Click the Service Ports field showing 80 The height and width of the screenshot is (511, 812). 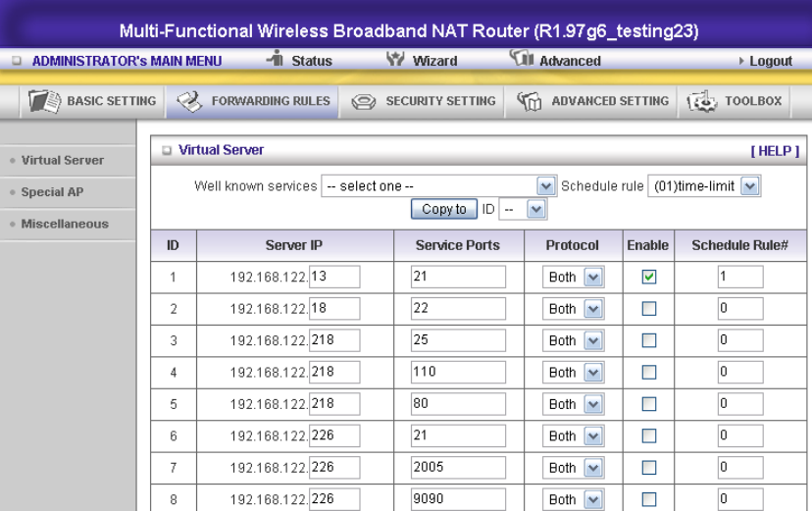click(458, 404)
